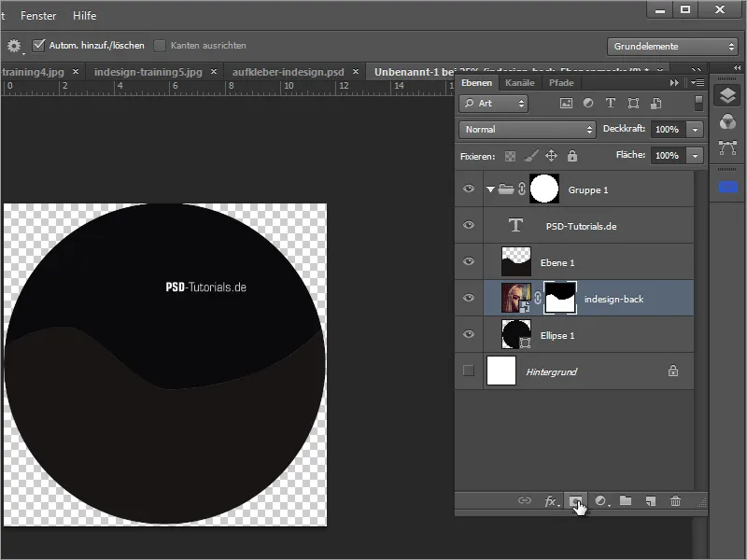Create a new layer icon
This screenshot has width=747, height=560.
click(x=651, y=501)
